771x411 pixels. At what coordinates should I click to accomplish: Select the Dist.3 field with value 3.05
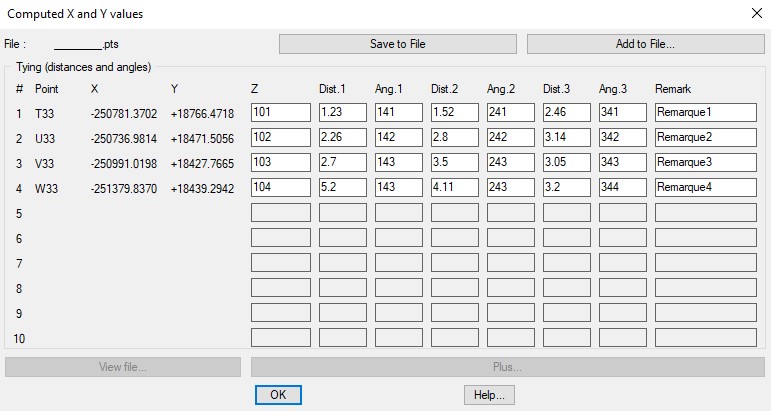point(567,162)
